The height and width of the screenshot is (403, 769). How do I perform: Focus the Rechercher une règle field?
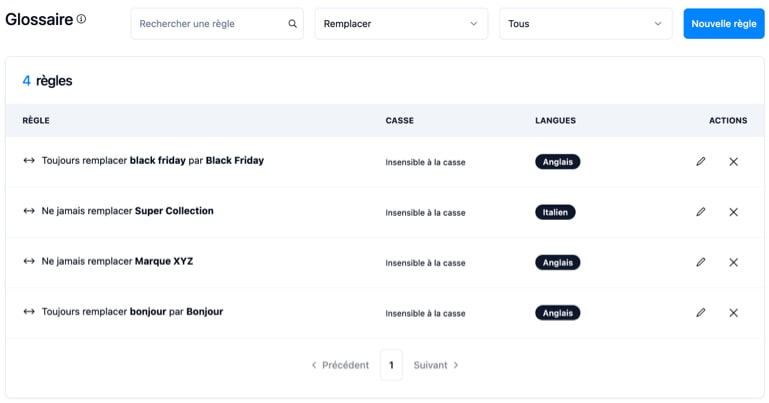[x=217, y=24]
